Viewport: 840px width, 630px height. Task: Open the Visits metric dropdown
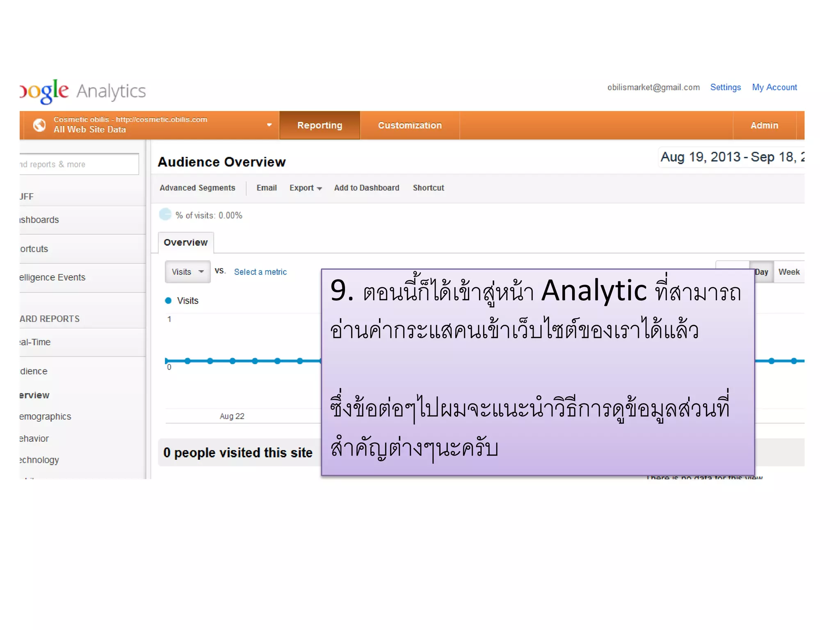point(187,272)
